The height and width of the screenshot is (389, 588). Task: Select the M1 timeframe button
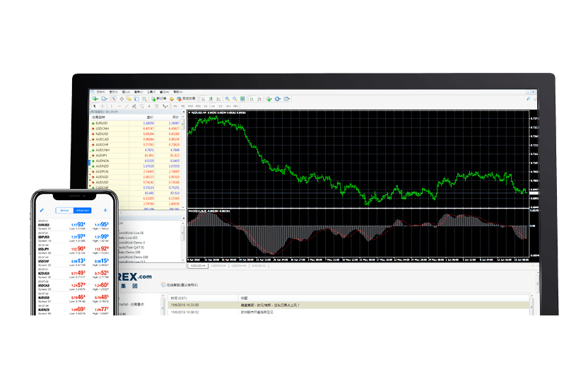tap(175, 106)
